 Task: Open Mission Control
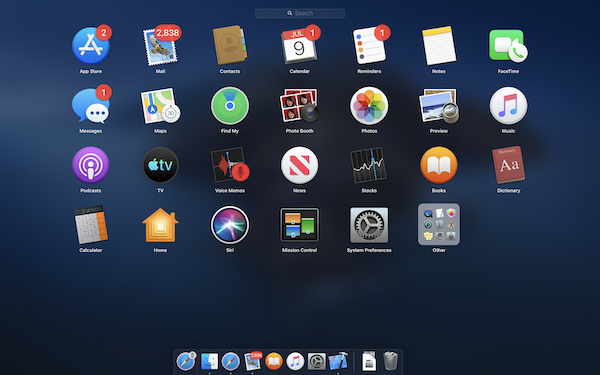[300, 225]
